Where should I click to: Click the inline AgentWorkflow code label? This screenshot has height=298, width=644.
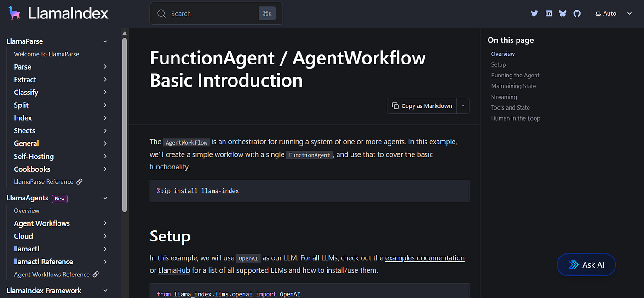(x=186, y=142)
